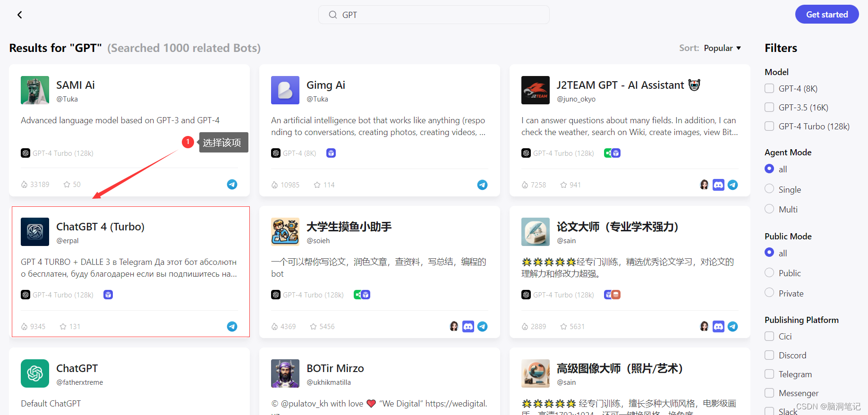Click Telegram icon on Gimg Ai card
The height and width of the screenshot is (415, 868).
[482, 185]
